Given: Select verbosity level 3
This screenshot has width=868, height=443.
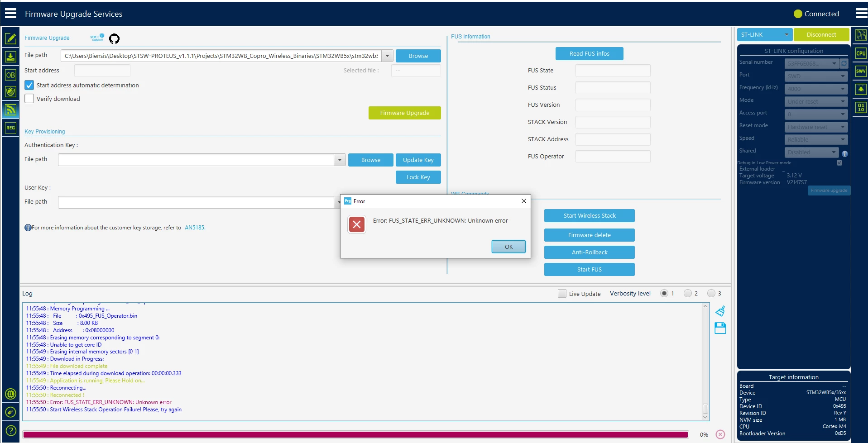Looking at the screenshot, I should (711, 293).
